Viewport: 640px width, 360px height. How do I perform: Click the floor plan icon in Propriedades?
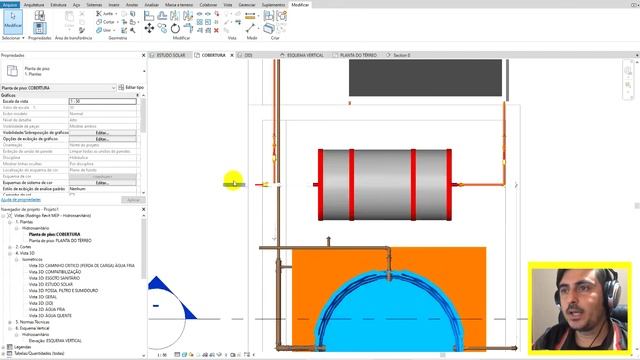point(12,71)
